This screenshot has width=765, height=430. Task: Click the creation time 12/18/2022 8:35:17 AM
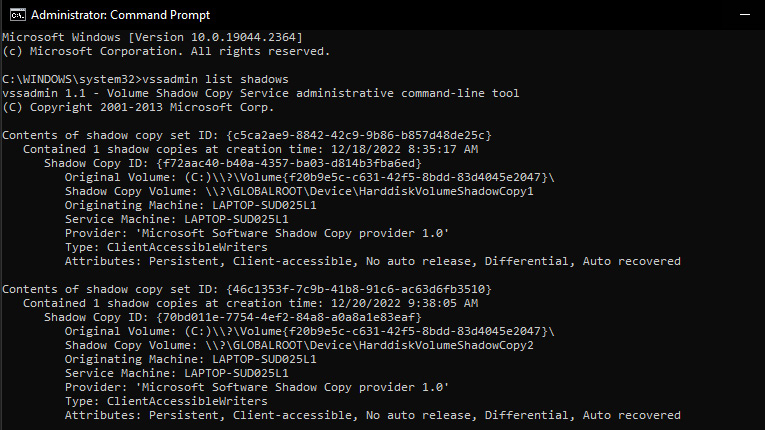404,149
